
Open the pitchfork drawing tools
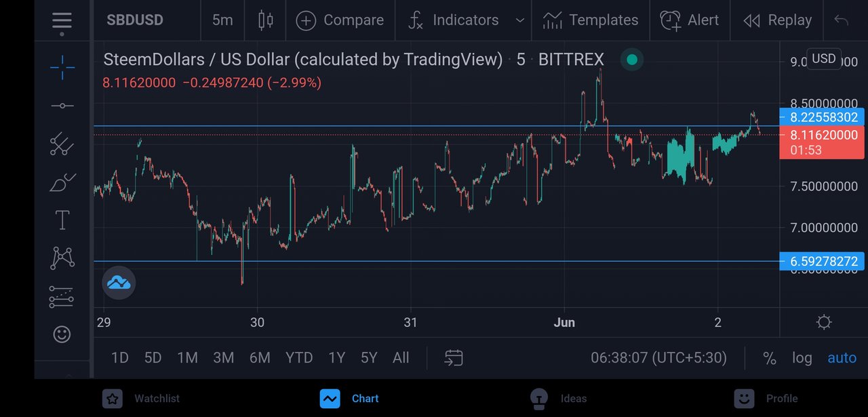[x=62, y=144]
